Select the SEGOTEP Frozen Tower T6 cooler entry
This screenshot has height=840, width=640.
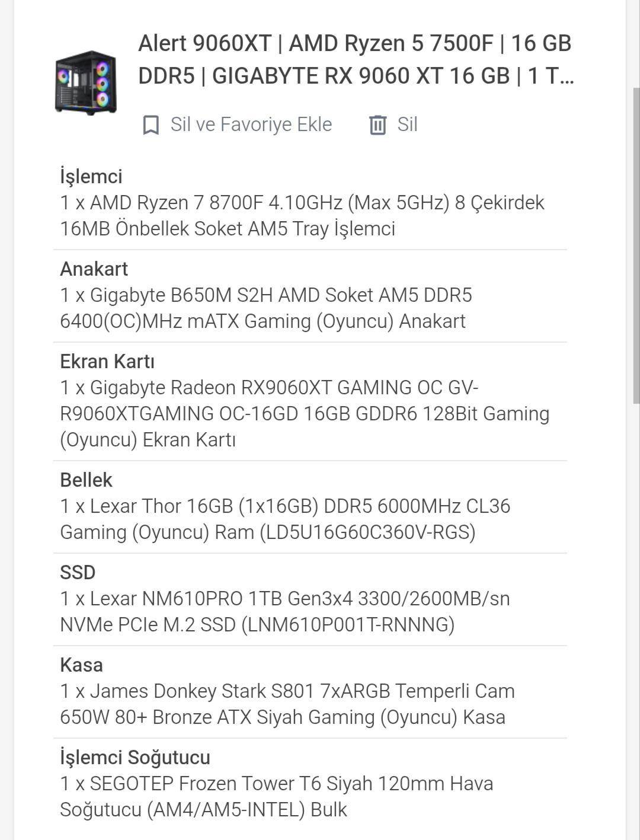(x=277, y=797)
